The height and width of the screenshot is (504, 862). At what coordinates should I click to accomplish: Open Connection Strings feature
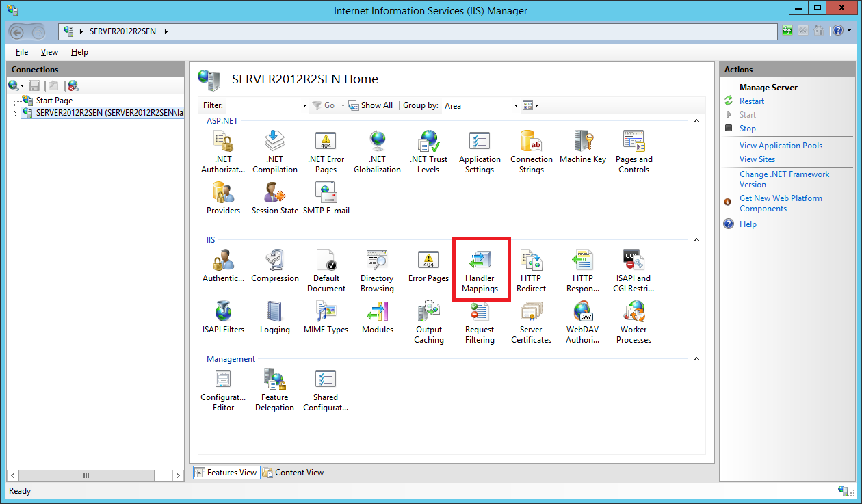[x=532, y=152]
